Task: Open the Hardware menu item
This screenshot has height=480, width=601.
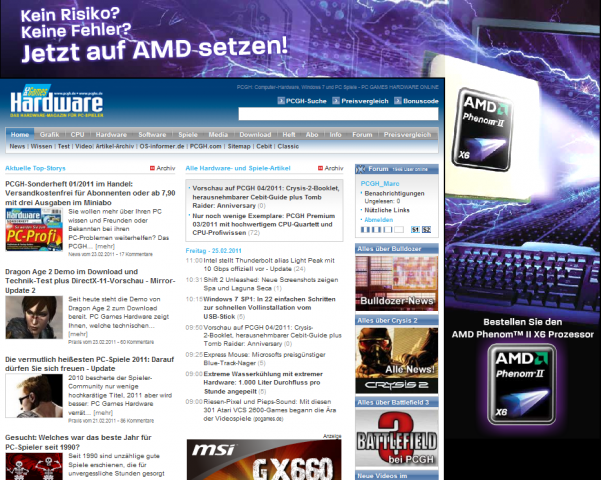Action: pos(111,135)
